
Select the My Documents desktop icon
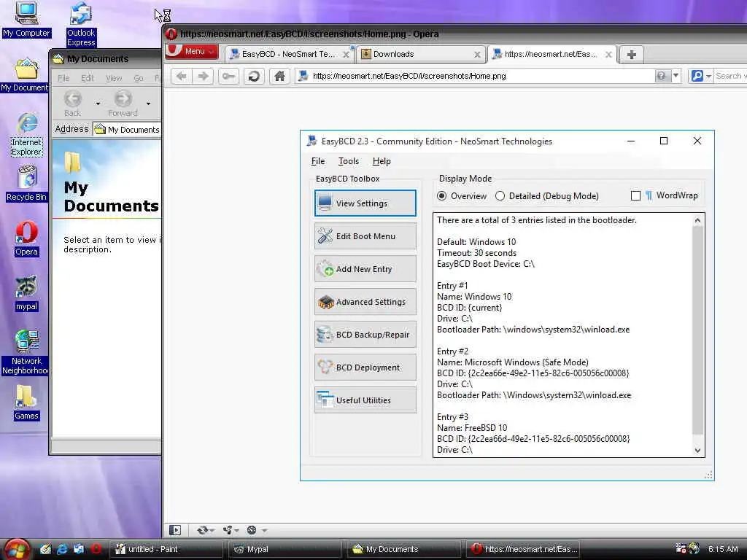coord(25,75)
